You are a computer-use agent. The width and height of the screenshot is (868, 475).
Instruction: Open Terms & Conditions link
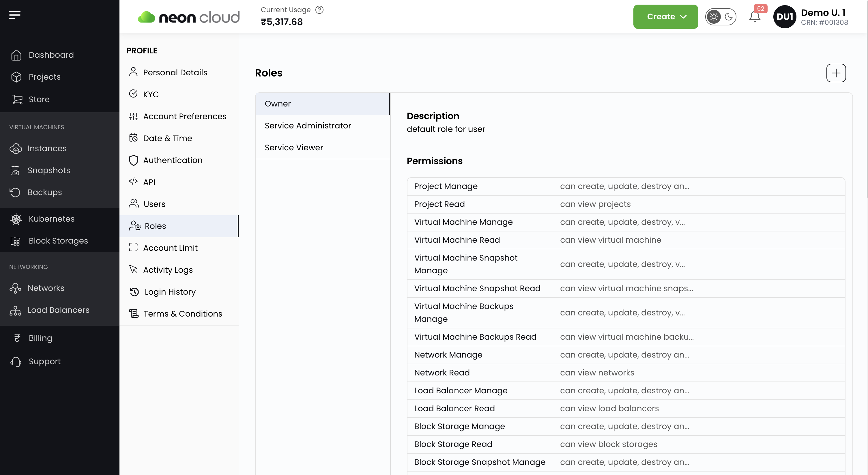click(x=183, y=314)
